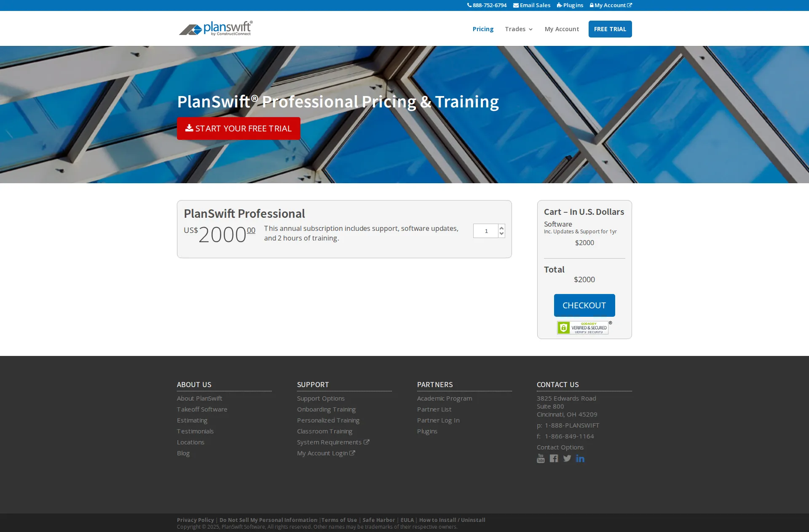Open Academic Program footer link
Viewport: 809px width, 532px height.
[x=445, y=398]
